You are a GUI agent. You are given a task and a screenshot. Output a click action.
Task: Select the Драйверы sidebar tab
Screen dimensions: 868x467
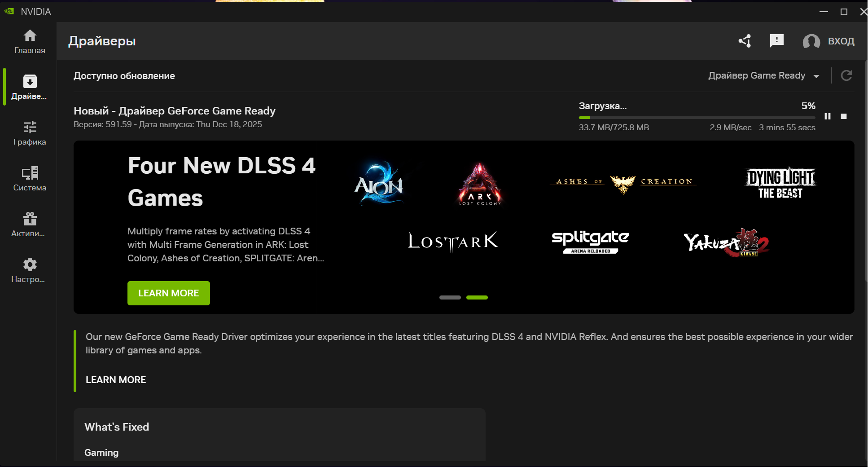coord(30,87)
